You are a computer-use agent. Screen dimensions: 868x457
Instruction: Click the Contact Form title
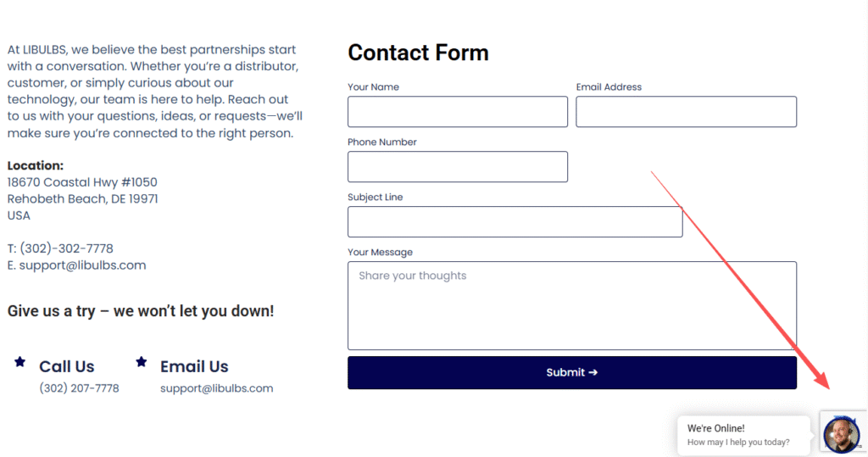tap(418, 53)
